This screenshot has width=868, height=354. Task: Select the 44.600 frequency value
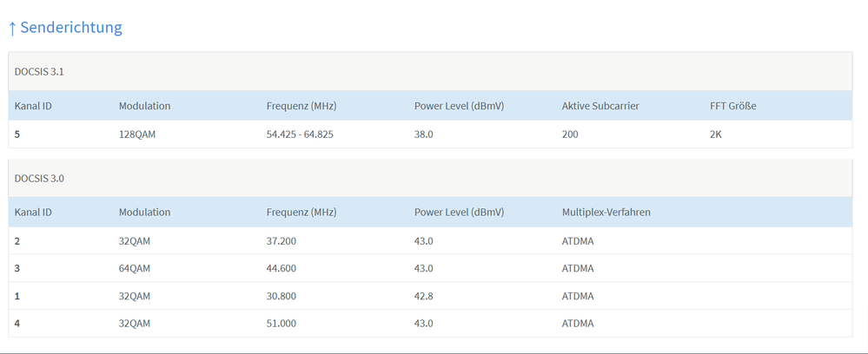tap(283, 268)
